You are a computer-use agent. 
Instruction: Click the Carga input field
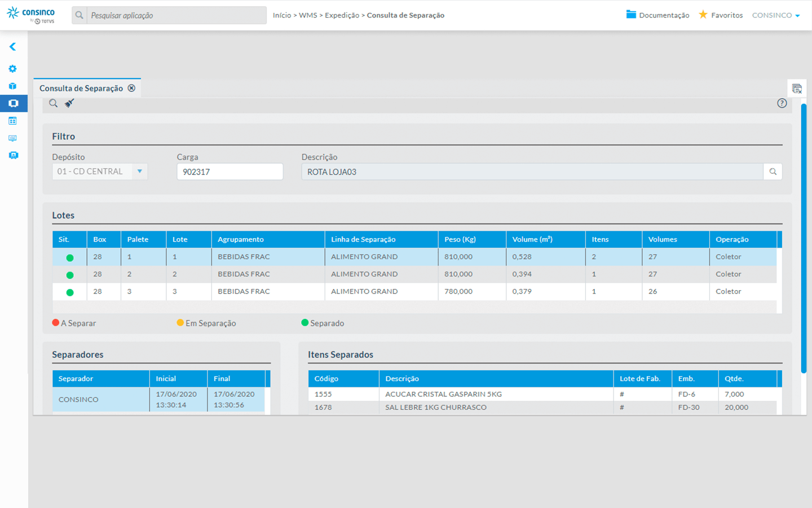(230, 172)
